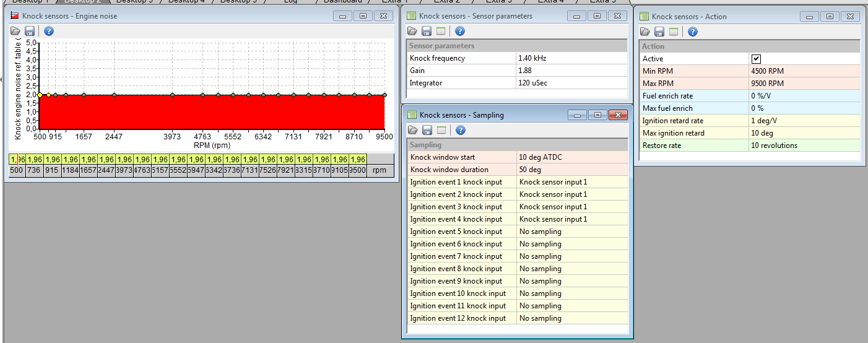Viewport: 868px width, 343px height.
Task: Click open folder icon in Sampling window
Action: pos(412,130)
